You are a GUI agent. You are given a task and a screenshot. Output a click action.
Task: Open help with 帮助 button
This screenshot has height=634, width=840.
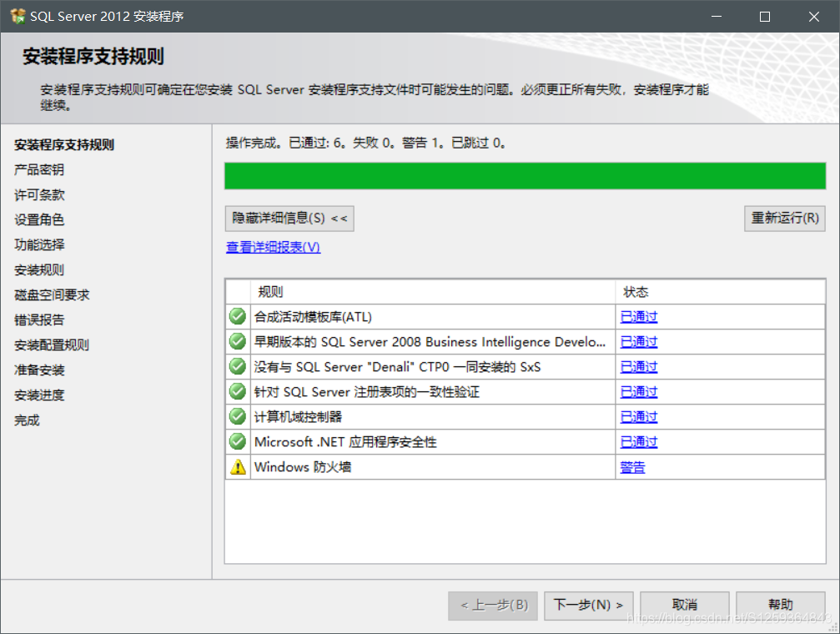click(781, 606)
